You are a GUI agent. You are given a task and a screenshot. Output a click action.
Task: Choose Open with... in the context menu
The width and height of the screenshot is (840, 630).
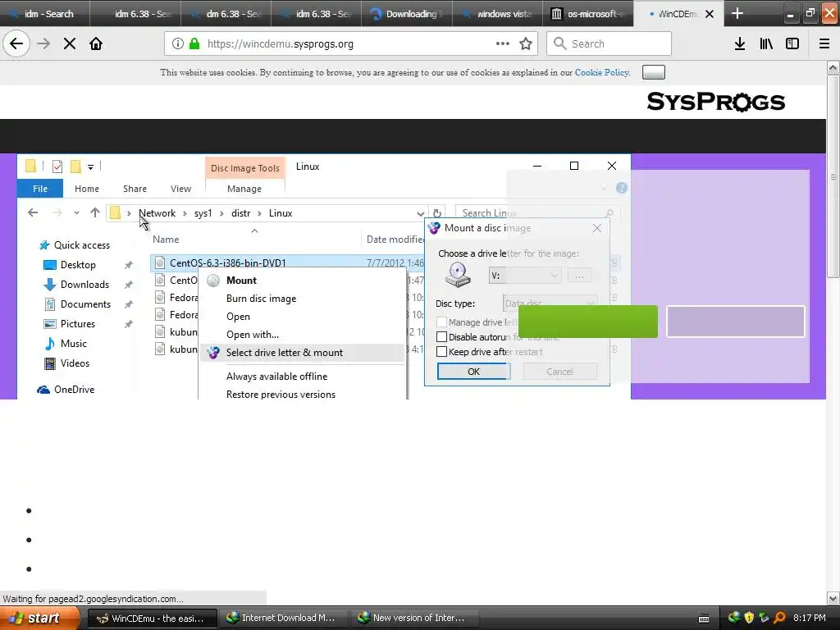pos(253,335)
